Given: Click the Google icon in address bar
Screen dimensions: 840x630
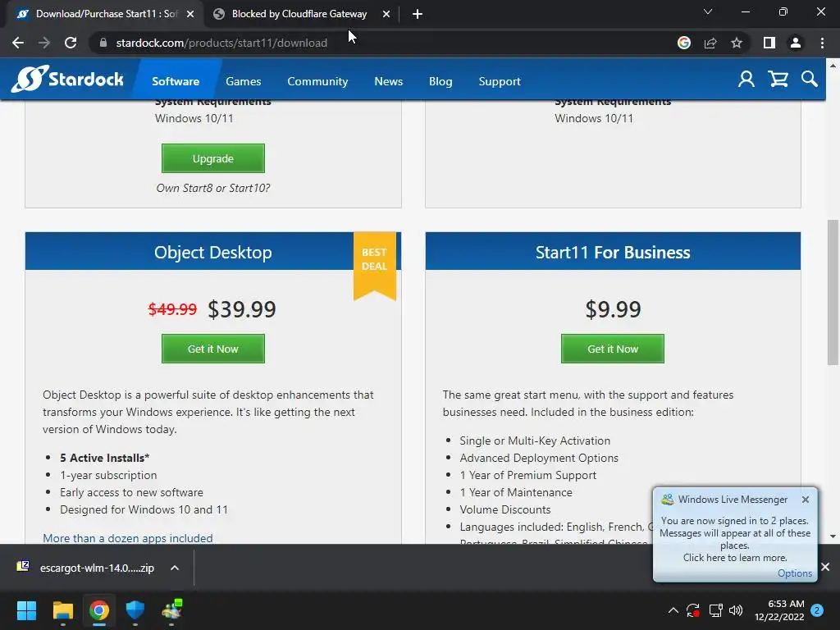Looking at the screenshot, I should tap(684, 43).
